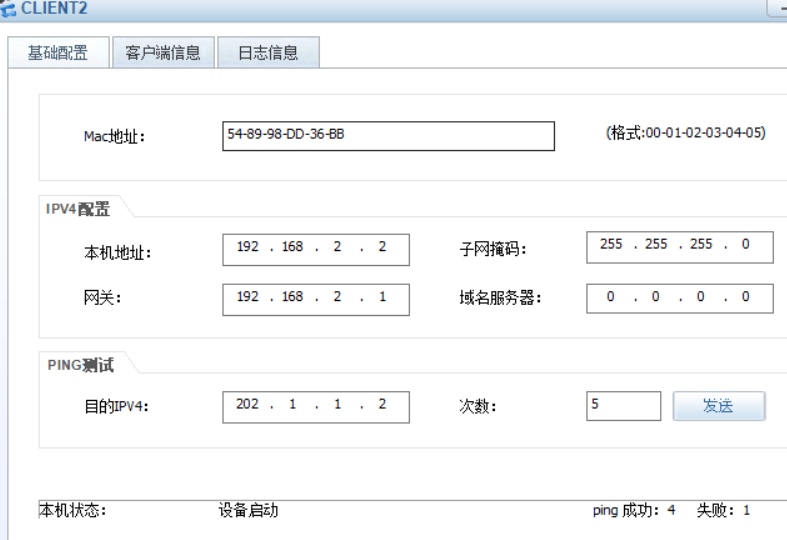This screenshot has height=540, width=787.
Task: Click the CLIENT2 window title text
Action: pos(54,8)
